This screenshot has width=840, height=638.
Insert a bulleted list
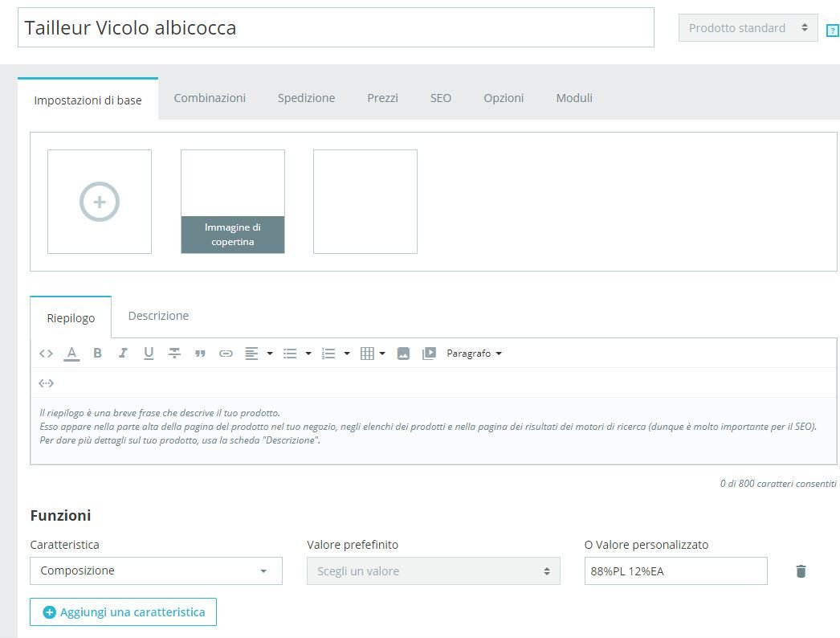pos(290,354)
